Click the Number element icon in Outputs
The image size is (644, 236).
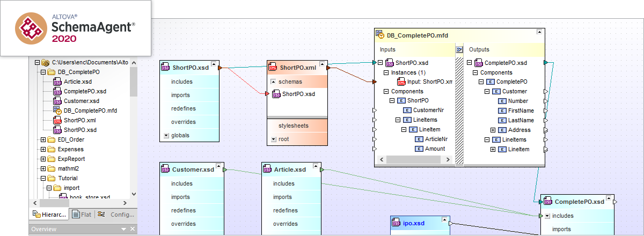click(x=502, y=101)
